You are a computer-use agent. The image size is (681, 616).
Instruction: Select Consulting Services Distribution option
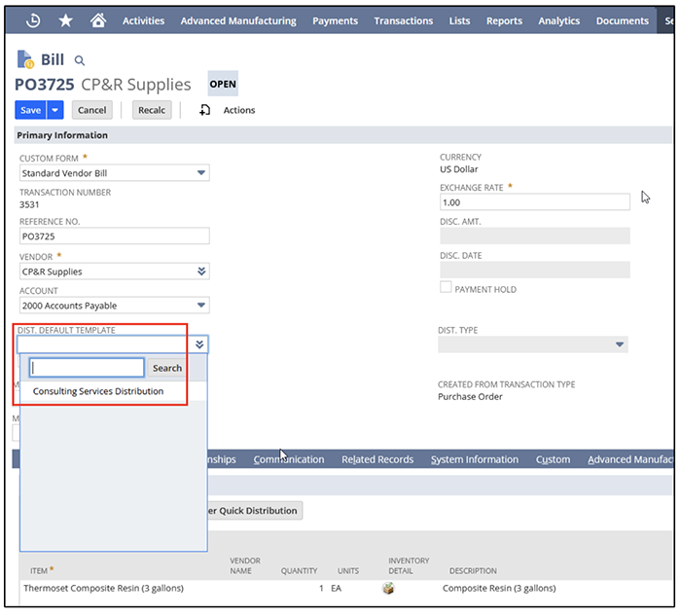pos(98,391)
